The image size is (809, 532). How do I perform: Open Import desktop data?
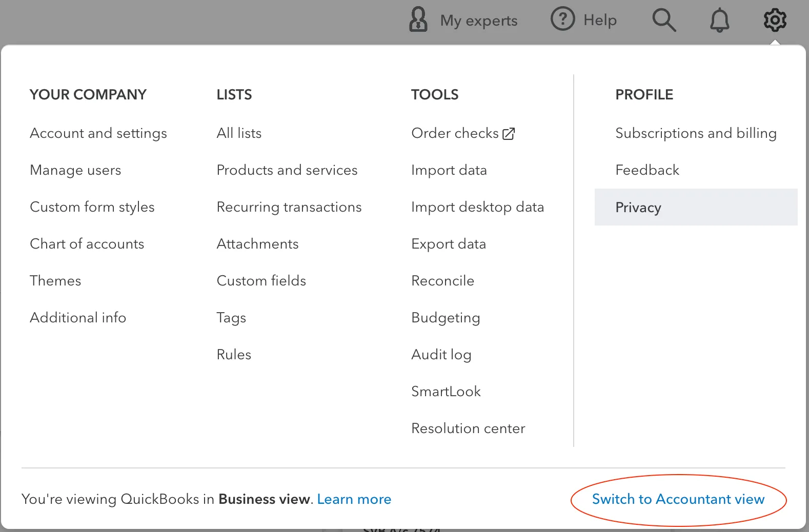click(478, 207)
